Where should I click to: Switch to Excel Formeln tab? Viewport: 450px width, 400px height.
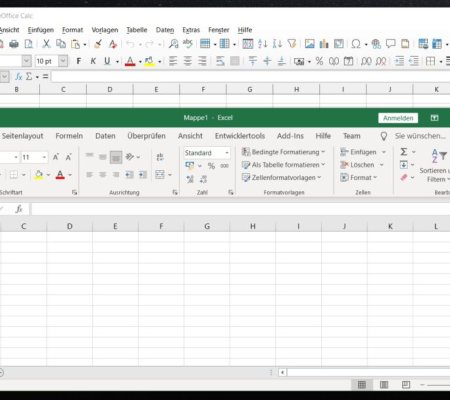tap(69, 136)
